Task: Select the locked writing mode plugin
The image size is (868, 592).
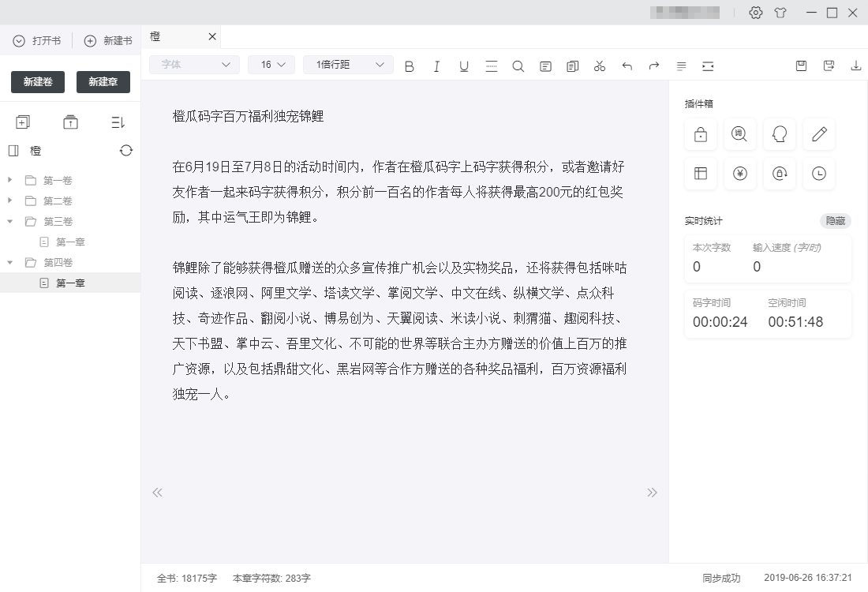Action: tap(700, 134)
